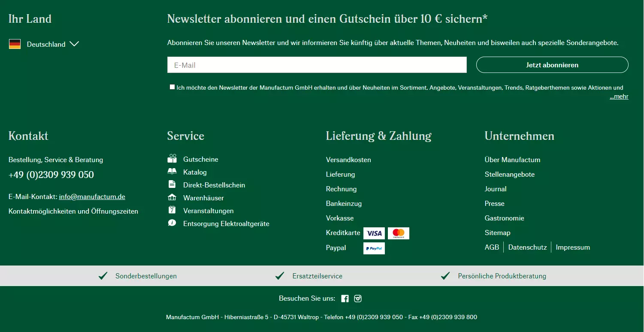Open the Bankeinzug link
The image size is (644, 332).
click(x=344, y=203)
